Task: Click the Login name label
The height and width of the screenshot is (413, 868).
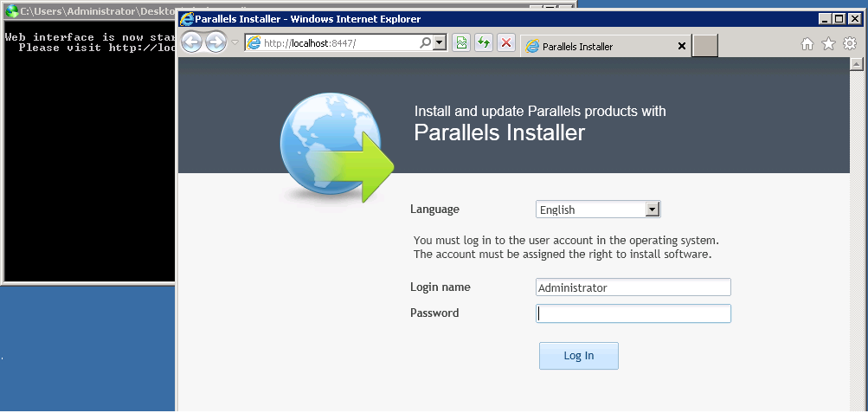Action: pos(440,287)
